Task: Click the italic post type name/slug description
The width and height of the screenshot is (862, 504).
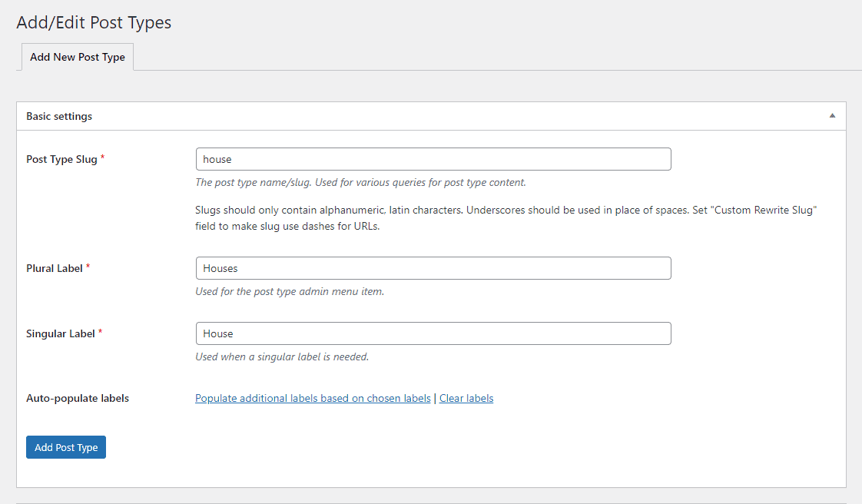Action: click(x=360, y=183)
